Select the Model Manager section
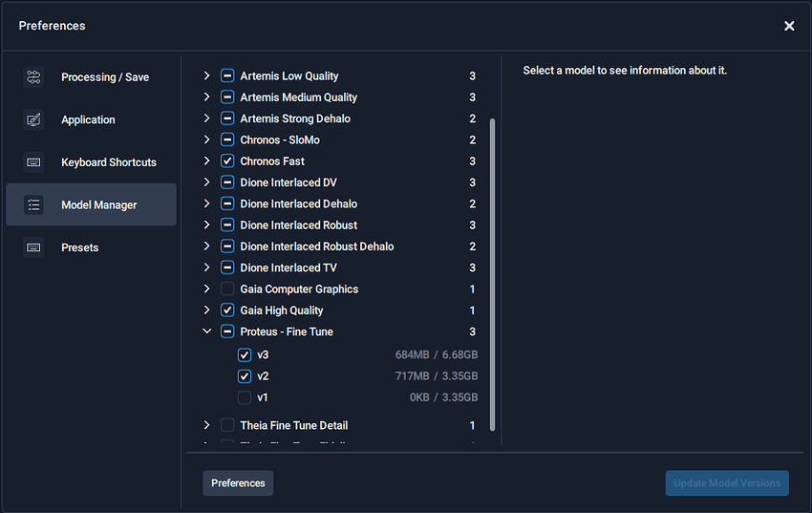The height and width of the screenshot is (513, 812). click(91, 204)
